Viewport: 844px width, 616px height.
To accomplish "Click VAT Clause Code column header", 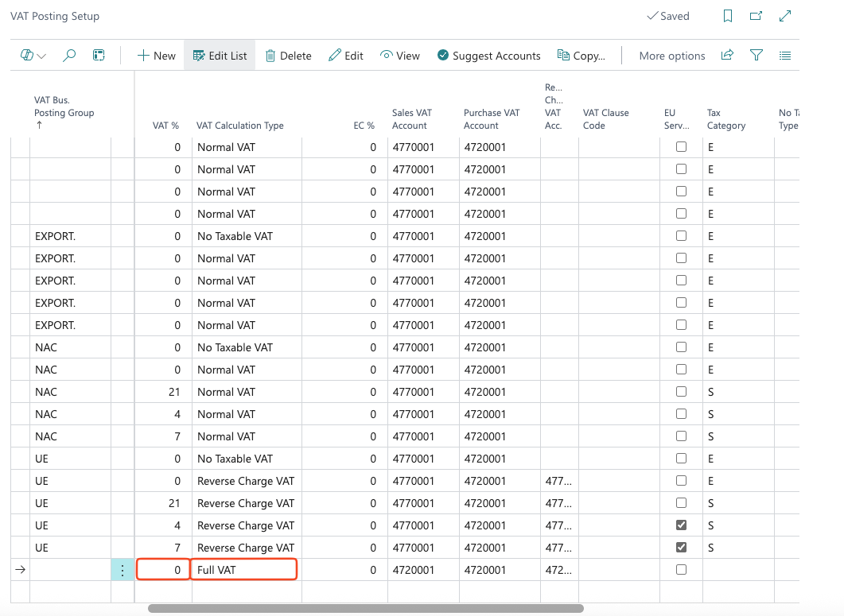I will tap(605, 119).
